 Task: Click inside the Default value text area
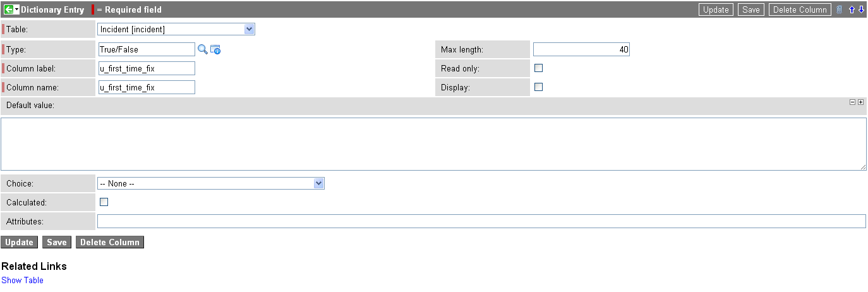click(x=433, y=144)
